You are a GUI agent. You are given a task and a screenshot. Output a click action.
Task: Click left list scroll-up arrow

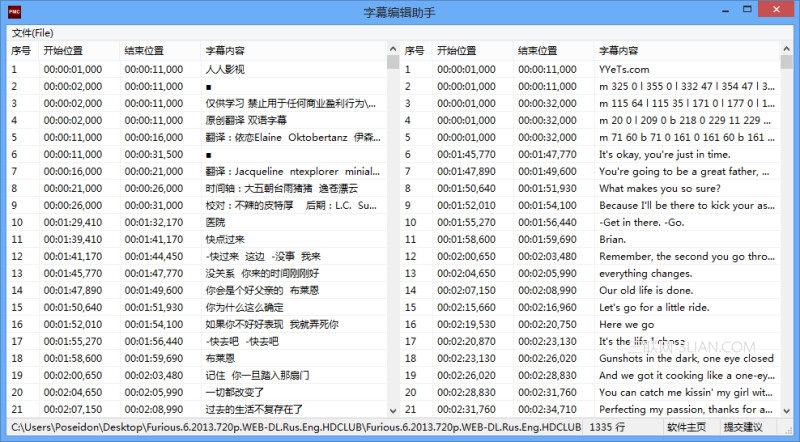393,49
